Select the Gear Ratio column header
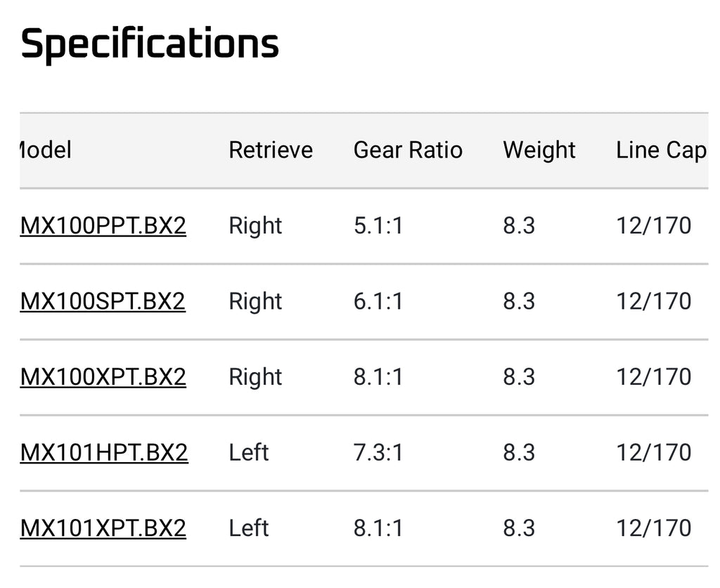 408,150
